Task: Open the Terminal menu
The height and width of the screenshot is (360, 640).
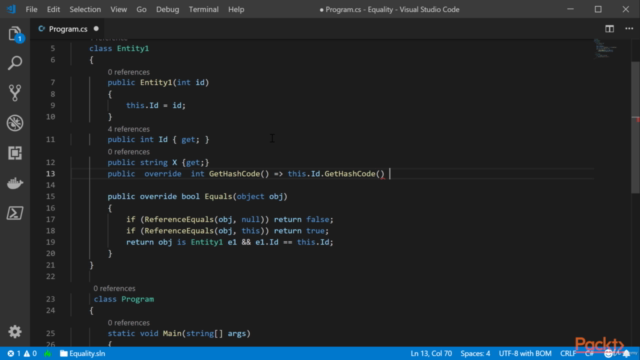Action: point(203,9)
